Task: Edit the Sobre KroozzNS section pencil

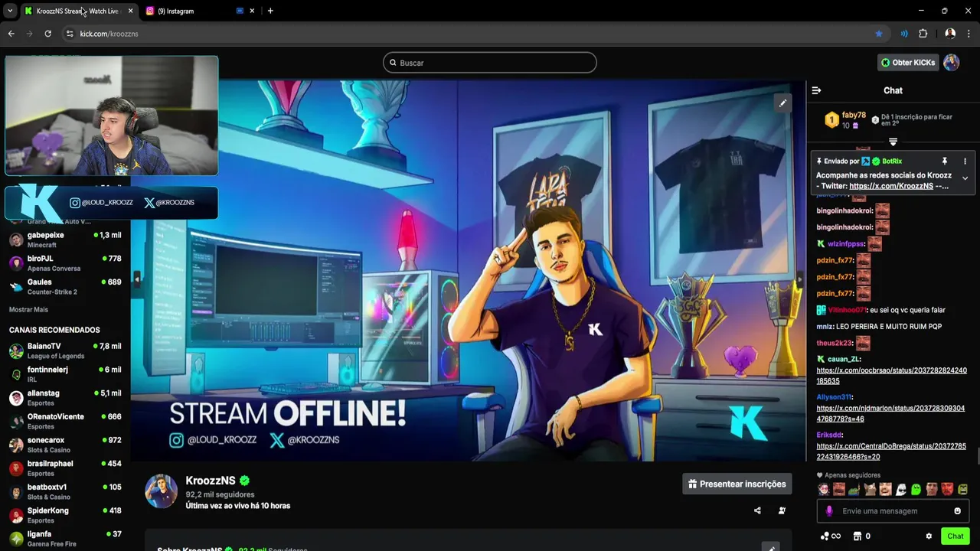Action: coord(771,548)
